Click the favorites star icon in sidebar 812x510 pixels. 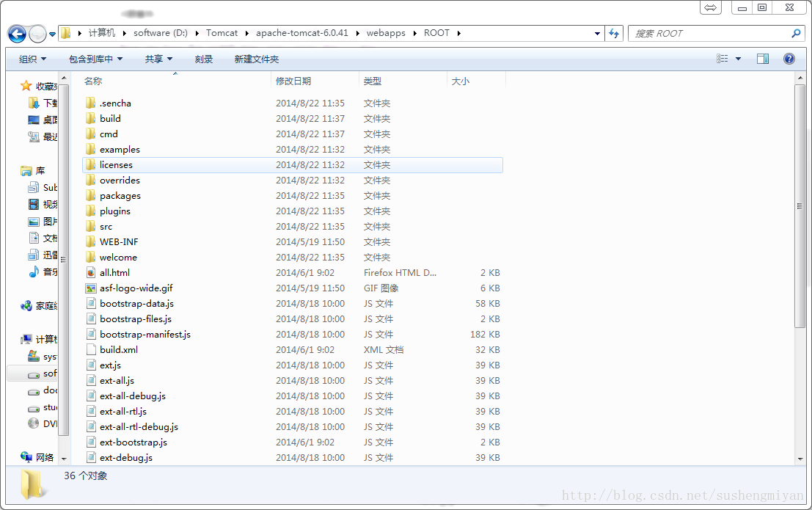(26, 86)
